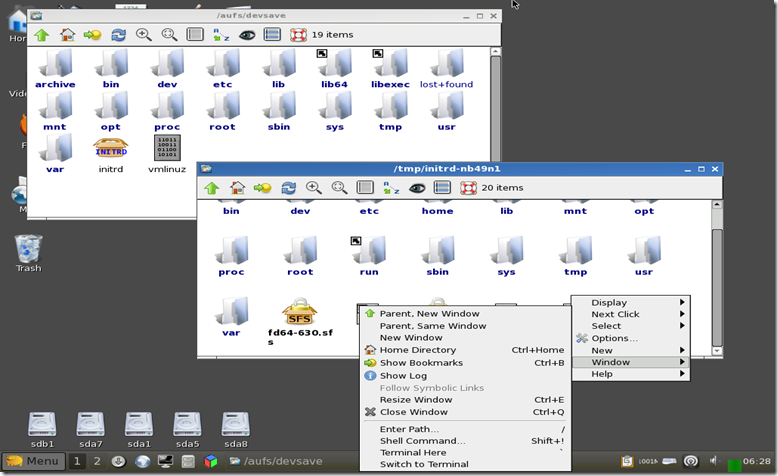Select the sbin folder in initrd-nb49n1 window

click(x=438, y=256)
